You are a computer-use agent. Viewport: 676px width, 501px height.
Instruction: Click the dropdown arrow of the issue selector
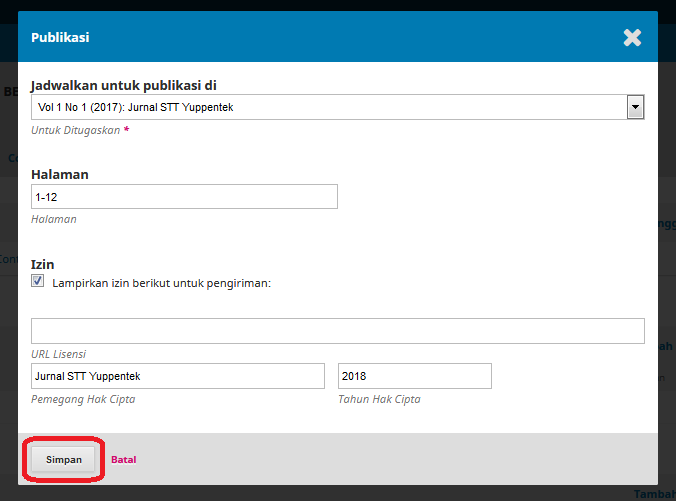coord(634,107)
